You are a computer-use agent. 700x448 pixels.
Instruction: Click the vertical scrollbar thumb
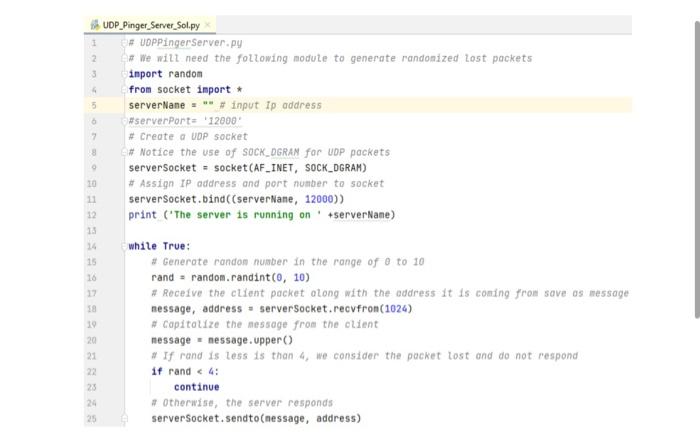697,170
